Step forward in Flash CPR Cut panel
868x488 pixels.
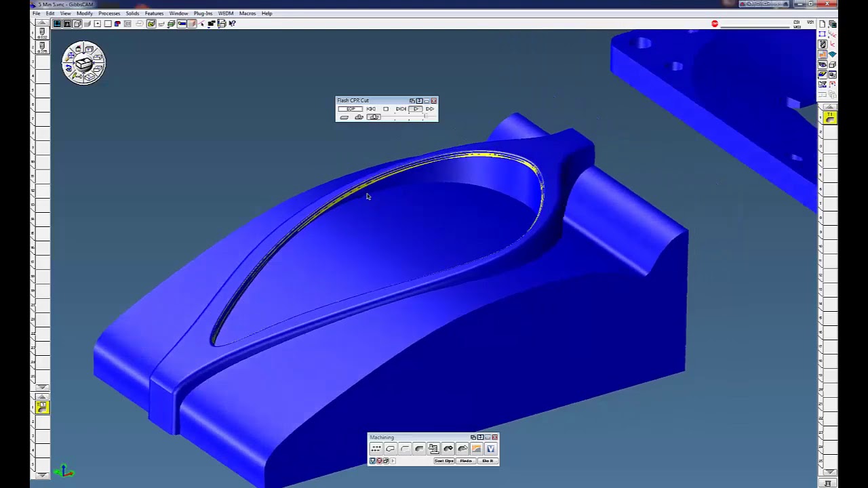401,109
